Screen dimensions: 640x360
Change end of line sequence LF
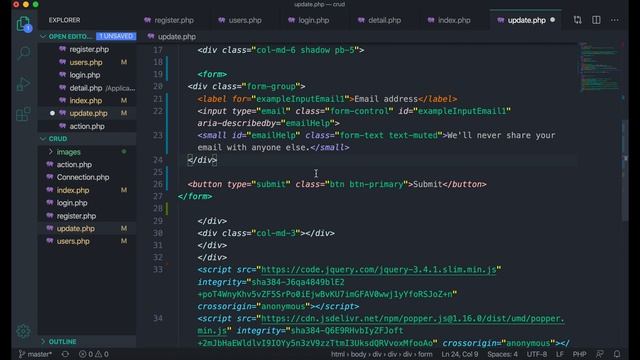click(560, 354)
